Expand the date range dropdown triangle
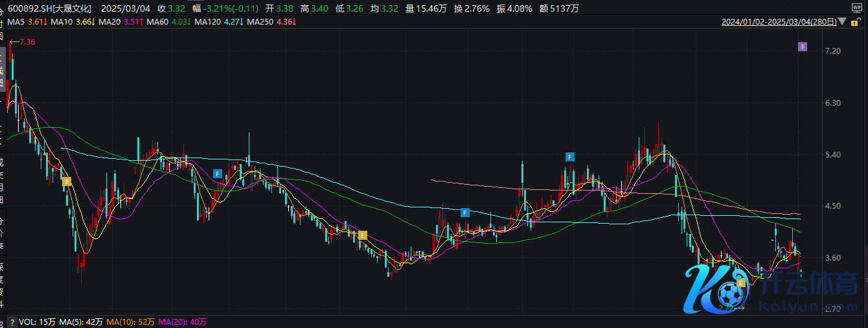 pos(841,22)
